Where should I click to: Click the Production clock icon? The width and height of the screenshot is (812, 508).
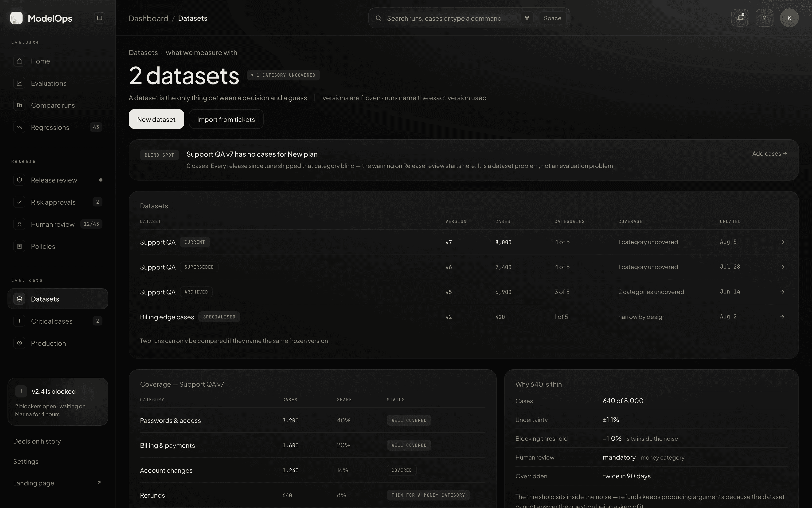pyautogui.click(x=20, y=343)
